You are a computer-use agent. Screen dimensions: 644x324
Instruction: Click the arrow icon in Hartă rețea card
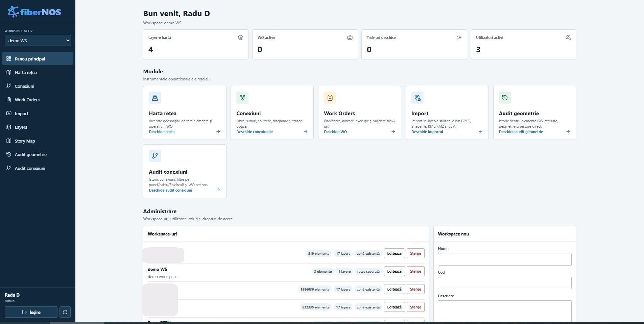[x=218, y=132]
